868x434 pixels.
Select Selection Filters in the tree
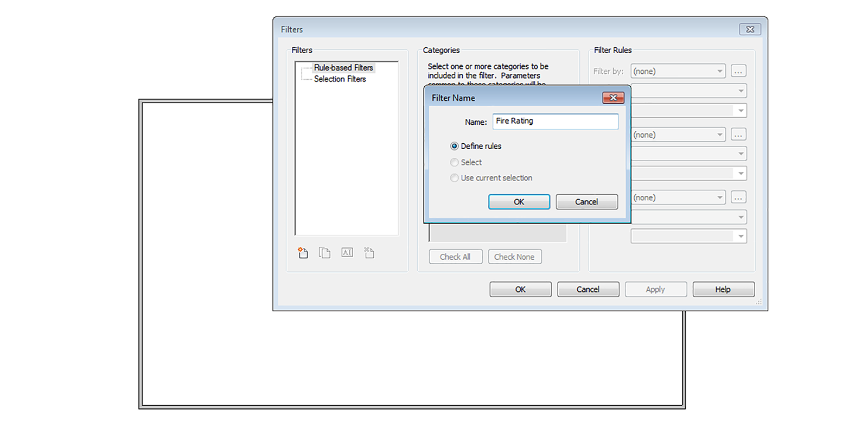(x=340, y=79)
